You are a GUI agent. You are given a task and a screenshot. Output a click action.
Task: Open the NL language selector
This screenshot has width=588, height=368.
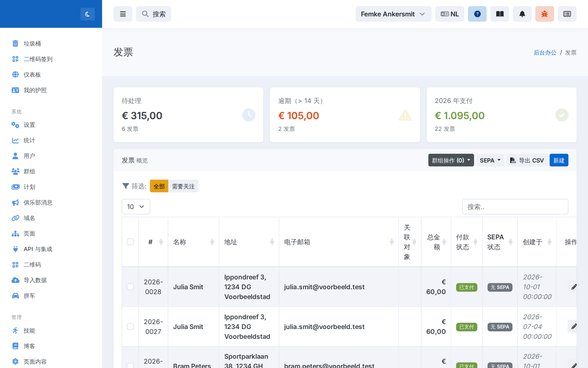tap(449, 14)
